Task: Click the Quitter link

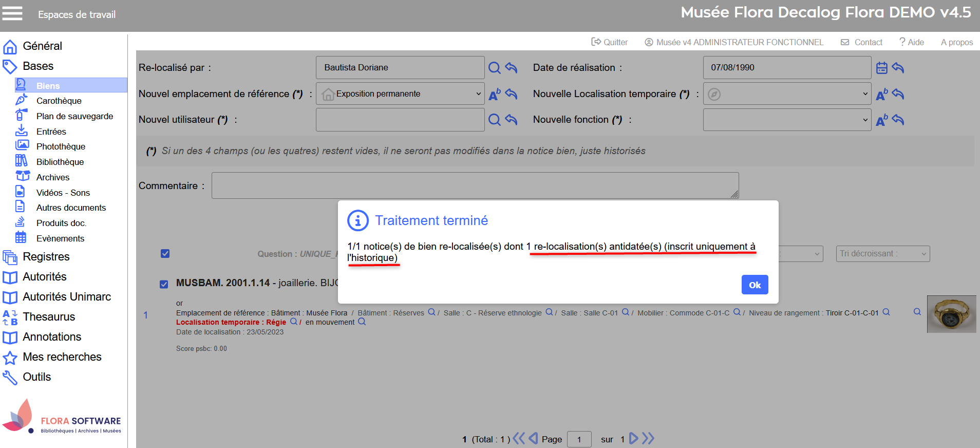Action: coord(610,42)
